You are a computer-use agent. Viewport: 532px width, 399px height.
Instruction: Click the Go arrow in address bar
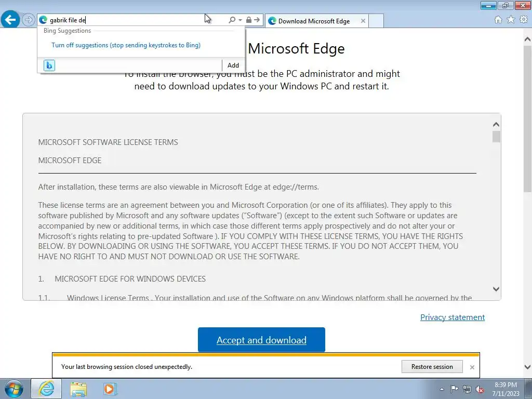pos(257,20)
